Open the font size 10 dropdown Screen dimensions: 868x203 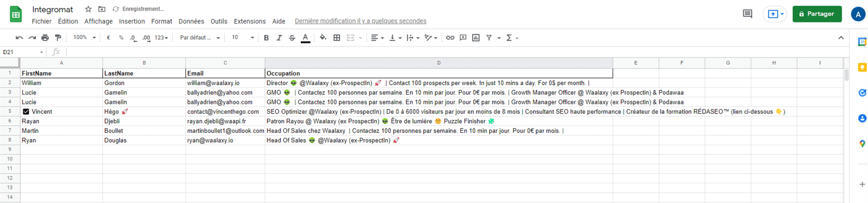(243, 38)
